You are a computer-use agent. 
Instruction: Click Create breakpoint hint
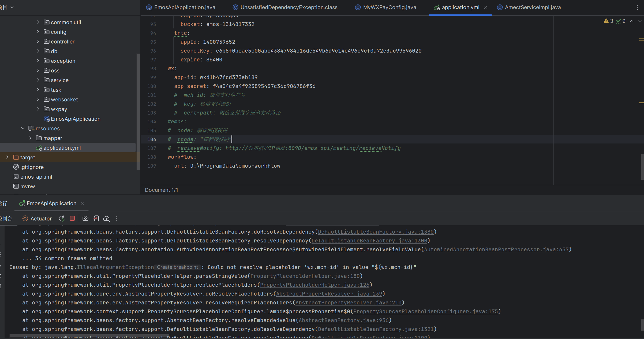tap(177, 267)
